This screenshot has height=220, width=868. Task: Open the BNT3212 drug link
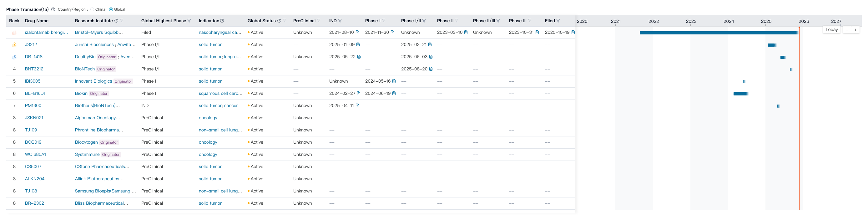point(34,69)
